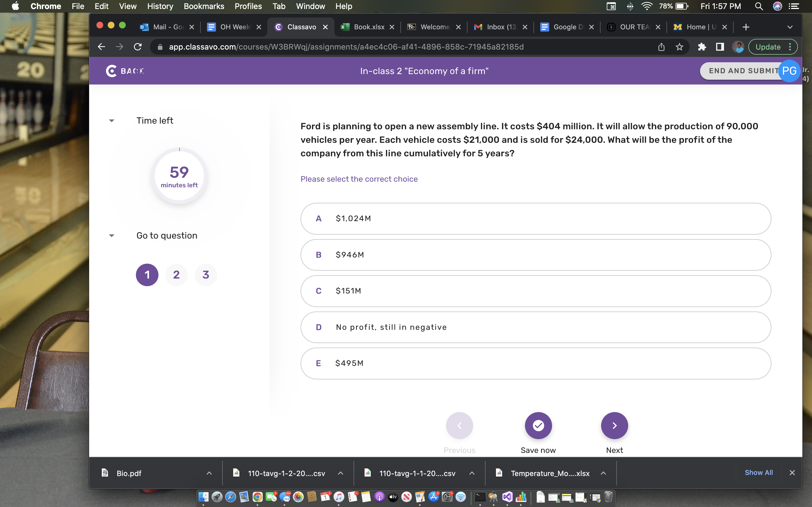
Task: Click Show All downloads link
Action: click(x=758, y=472)
